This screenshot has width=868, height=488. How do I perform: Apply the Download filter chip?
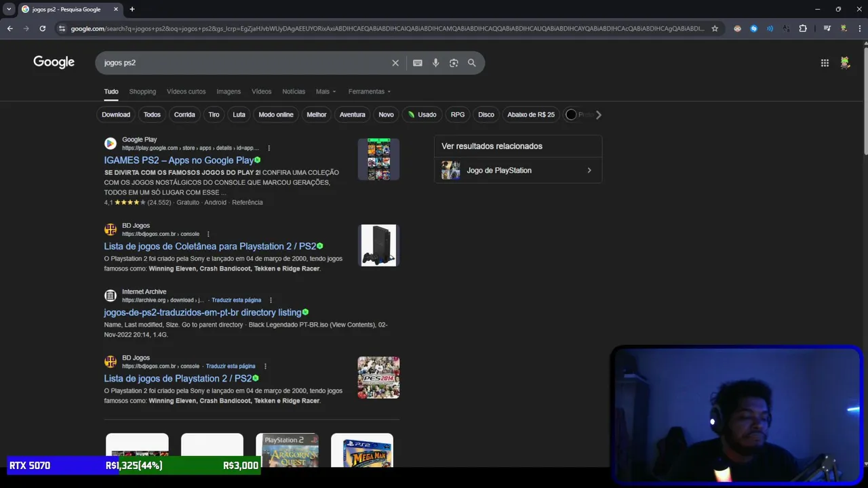coord(116,115)
